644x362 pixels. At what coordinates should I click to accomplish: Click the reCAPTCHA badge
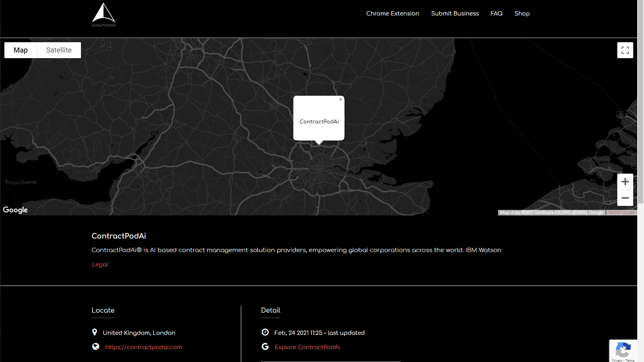623,351
